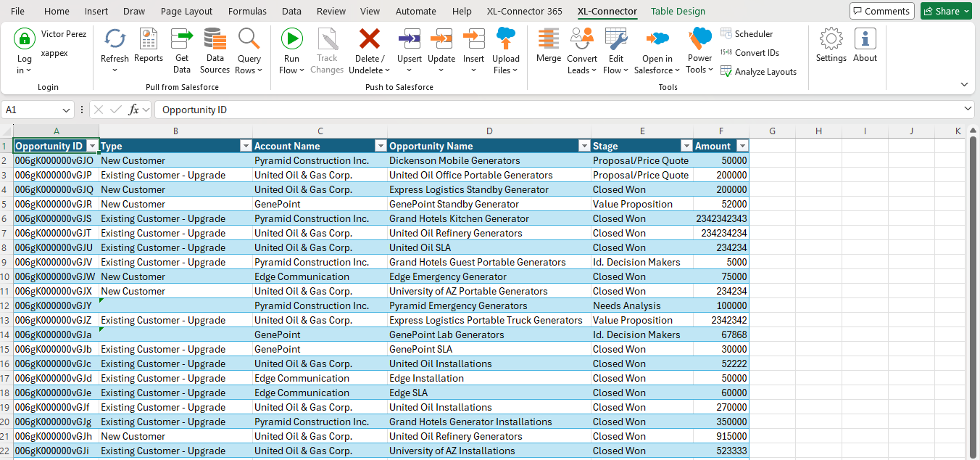Click the Open in Salesforce icon
980x460 pixels.
[x=657, y=39]
